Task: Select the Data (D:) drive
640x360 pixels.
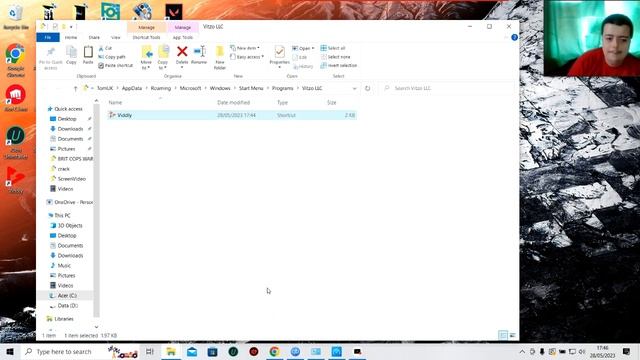Action: pyautogui.click(x=67, y=305)
